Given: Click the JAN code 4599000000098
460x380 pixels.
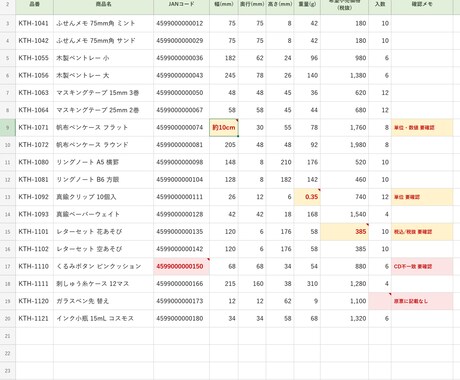Looking at the screenshot, I should point(181,162).
